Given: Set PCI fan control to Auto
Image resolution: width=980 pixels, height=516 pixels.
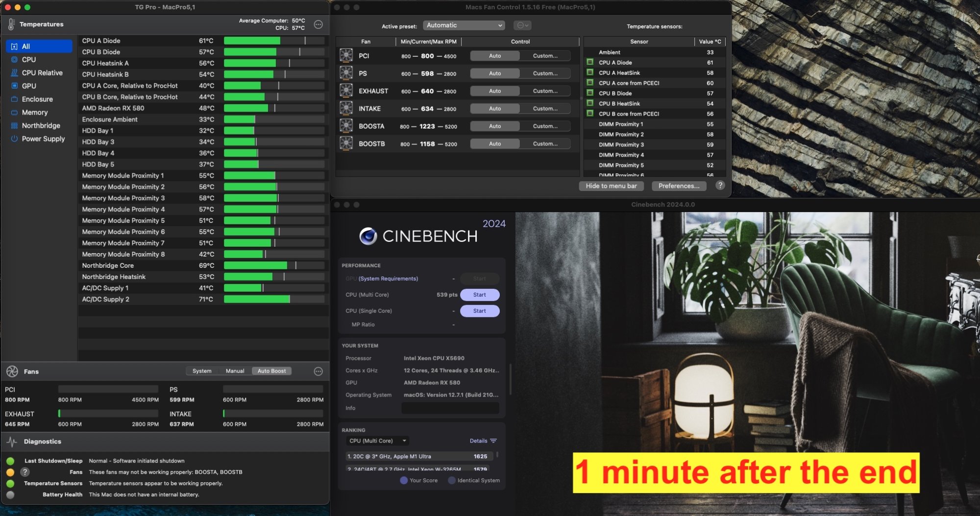Looking at the screenshot, I should [x=495, y=56].
